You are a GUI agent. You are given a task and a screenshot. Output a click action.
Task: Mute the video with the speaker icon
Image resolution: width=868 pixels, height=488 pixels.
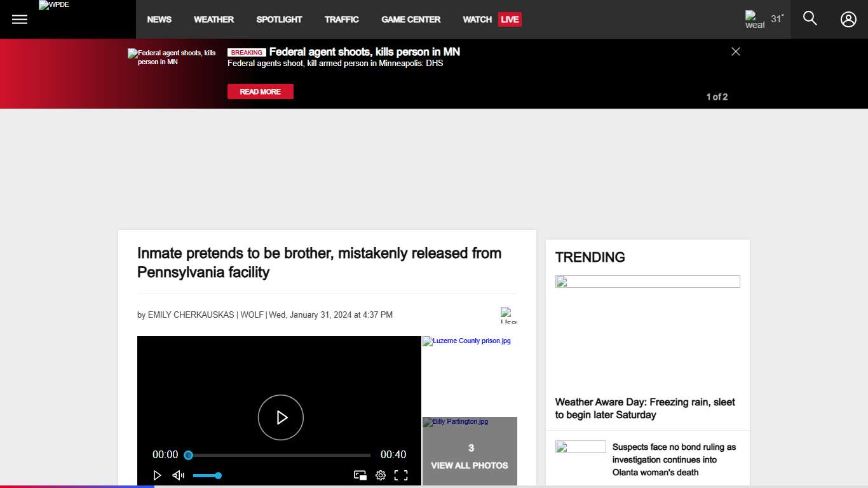(x=178, y=475)
